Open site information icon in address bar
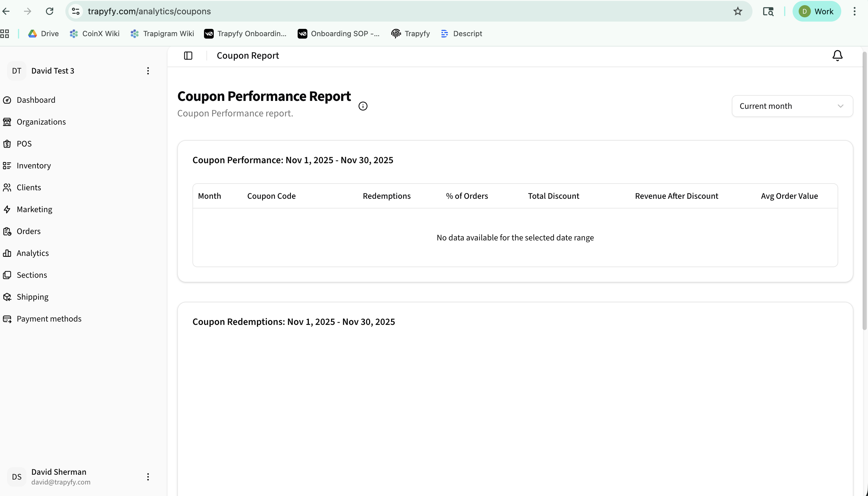 click(x=76, y=11)
